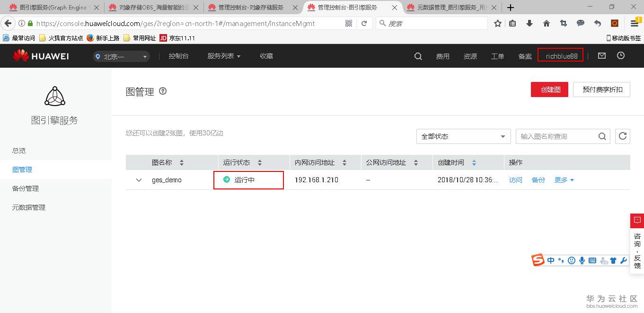The image size is (644, 313).
Task: Click the chat bubble icon in the toolbar
Action: (x=581, y=23)
